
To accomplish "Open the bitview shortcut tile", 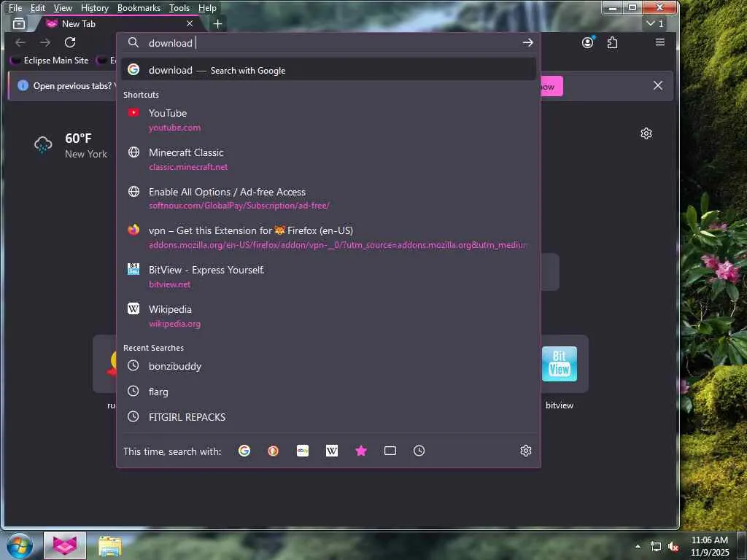I will (560, 373).
